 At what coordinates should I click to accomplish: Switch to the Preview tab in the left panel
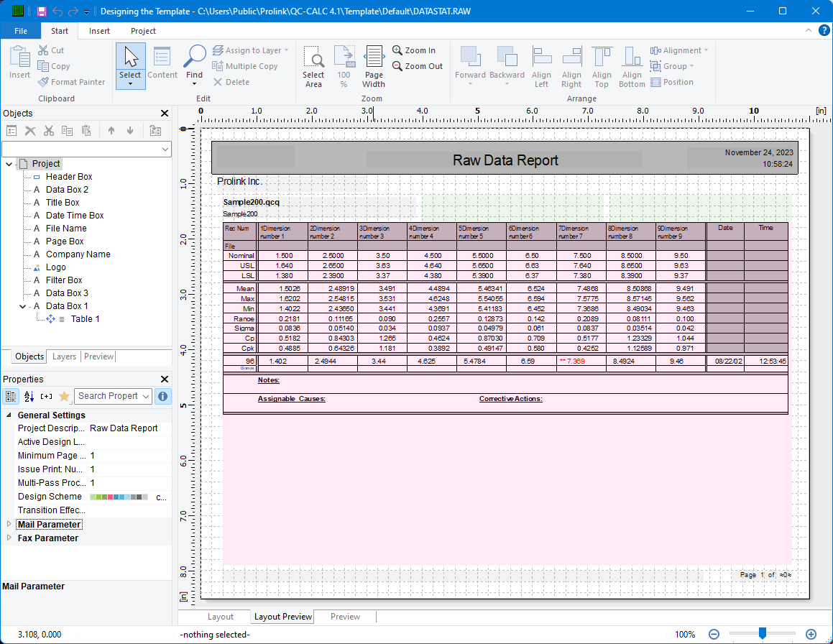tap(98, 356)
